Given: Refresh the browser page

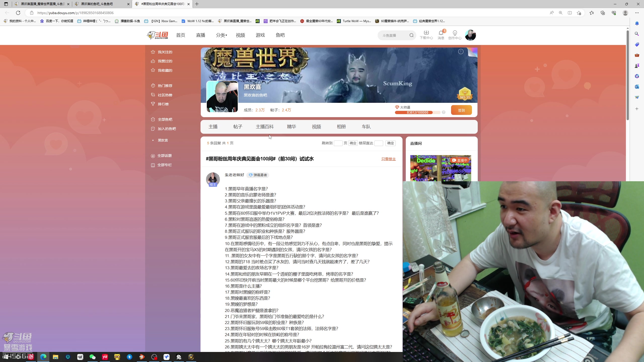Looking at the screenshot, I should click(18, 13).
